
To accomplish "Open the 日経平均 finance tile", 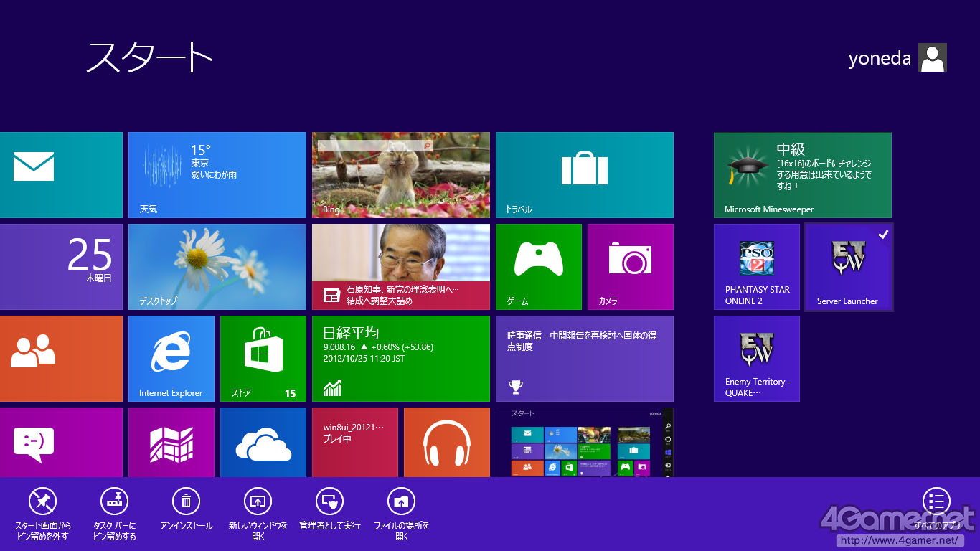I will point(401,359).
